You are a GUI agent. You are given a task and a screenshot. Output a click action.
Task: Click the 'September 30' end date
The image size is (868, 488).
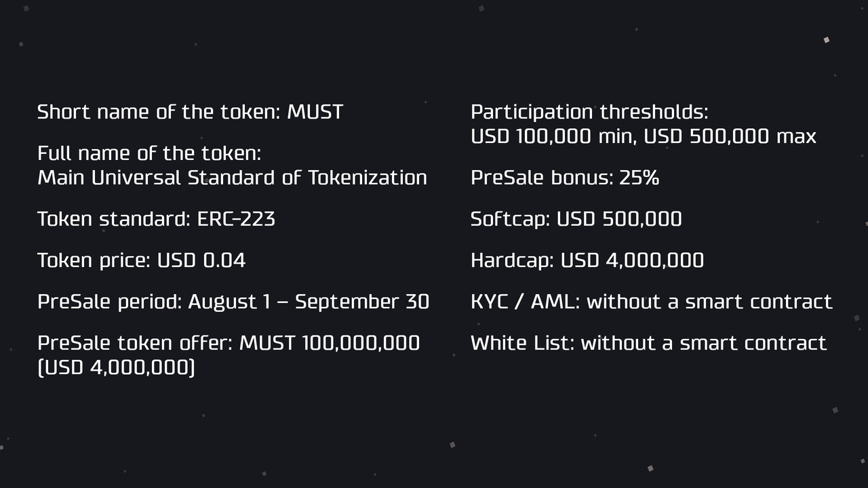[362, 302]
